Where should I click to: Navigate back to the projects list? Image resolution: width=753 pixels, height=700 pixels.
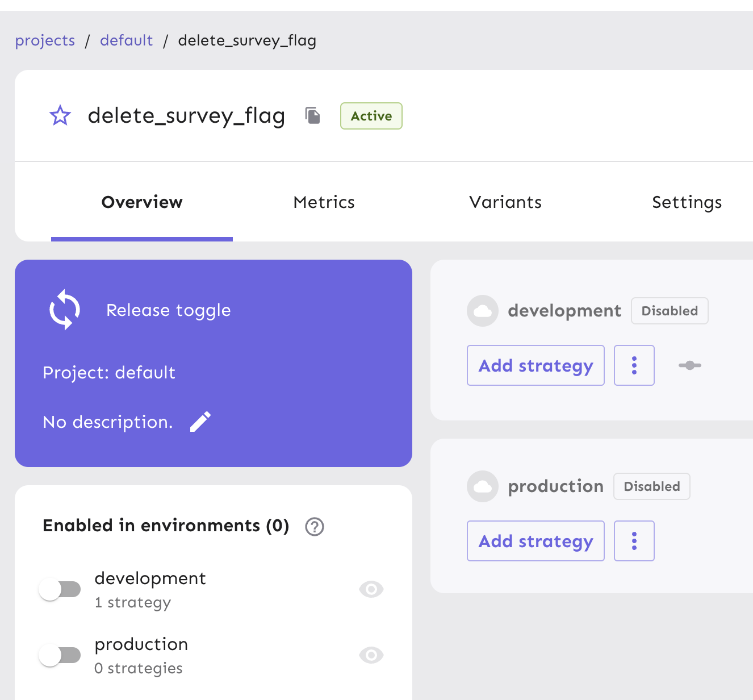coord(45,40)
